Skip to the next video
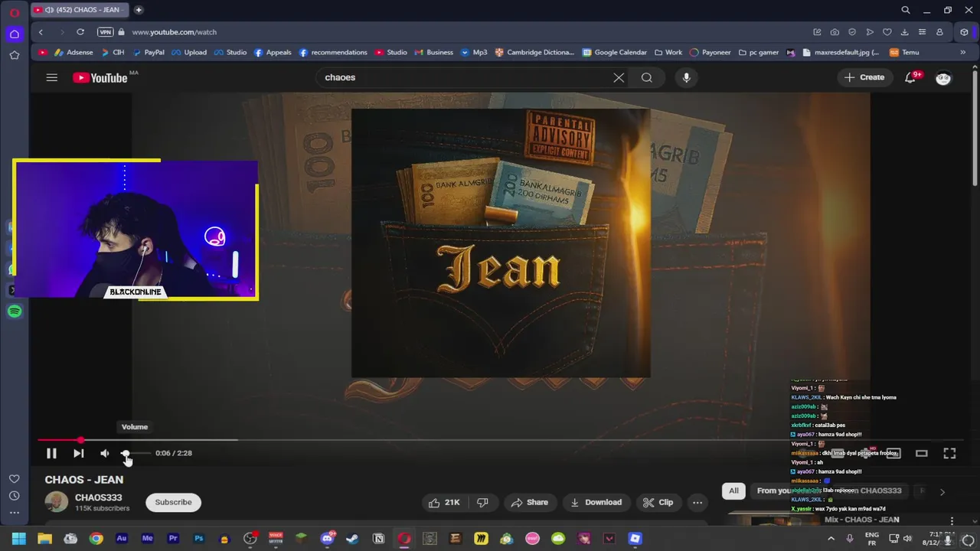 pos(78,453)
